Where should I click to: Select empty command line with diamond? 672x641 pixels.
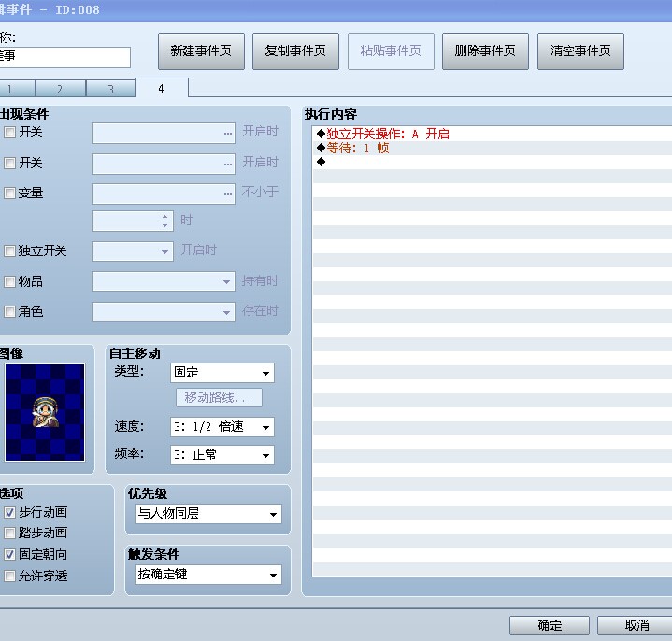[x=493, y=162]
